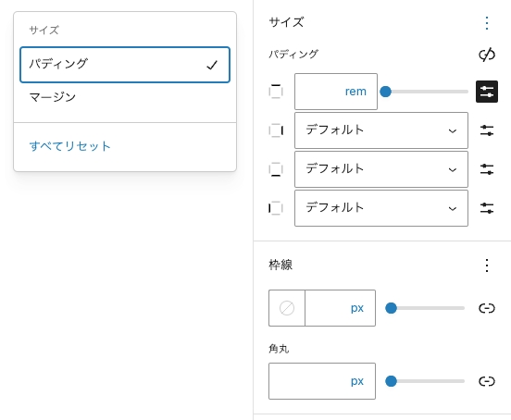Click the right padding side icon

(276, 130)
